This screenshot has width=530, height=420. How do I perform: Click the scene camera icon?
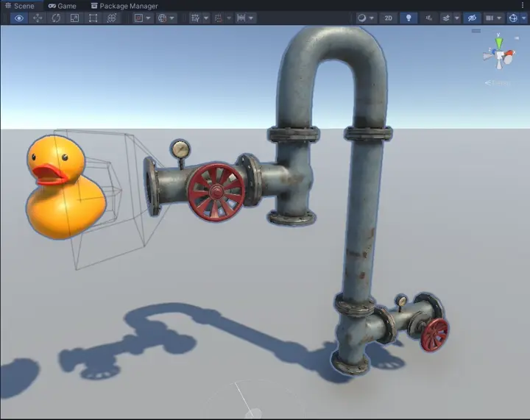coord(490,18)
